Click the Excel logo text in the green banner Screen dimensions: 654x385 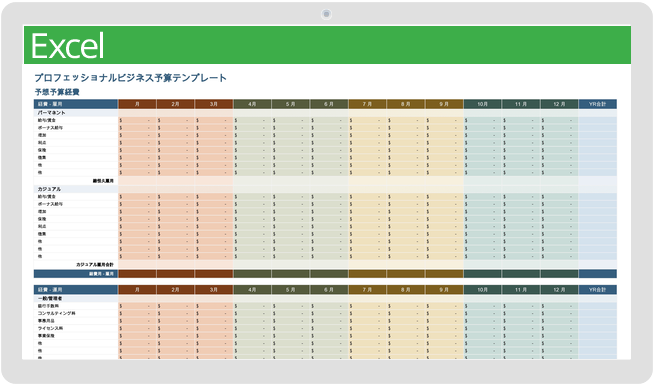(67, 45)
